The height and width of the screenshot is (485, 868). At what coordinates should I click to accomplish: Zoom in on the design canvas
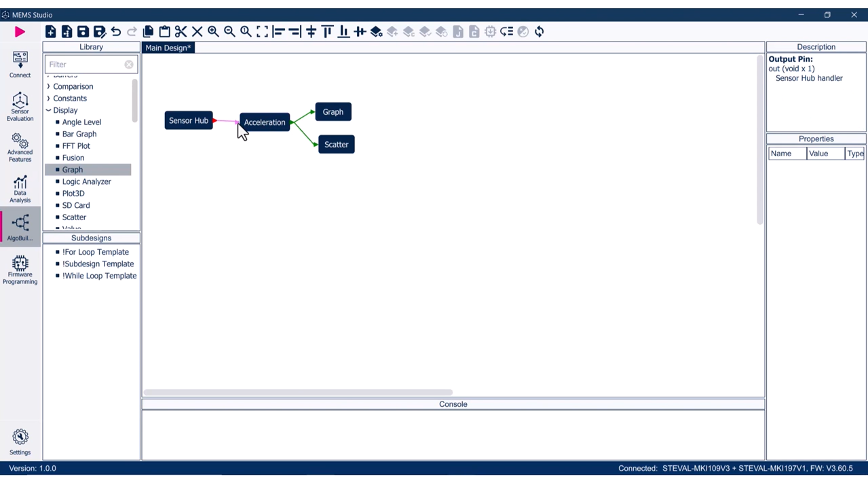[x=213, y=31]
